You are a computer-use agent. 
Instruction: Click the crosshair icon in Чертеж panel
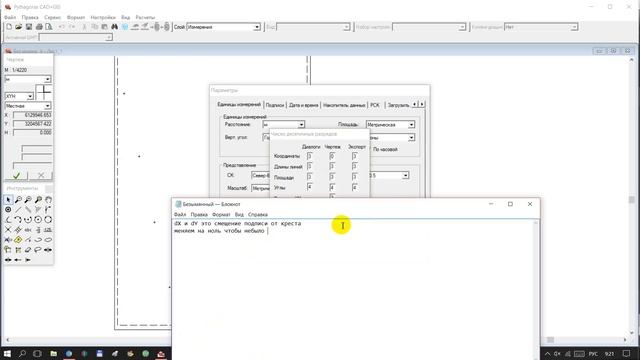[x=43, y=92]
